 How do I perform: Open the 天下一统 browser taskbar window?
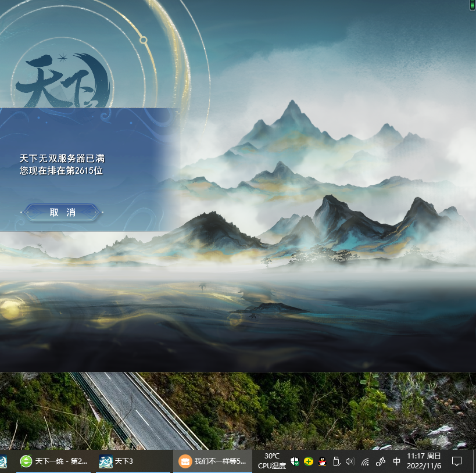53,461
